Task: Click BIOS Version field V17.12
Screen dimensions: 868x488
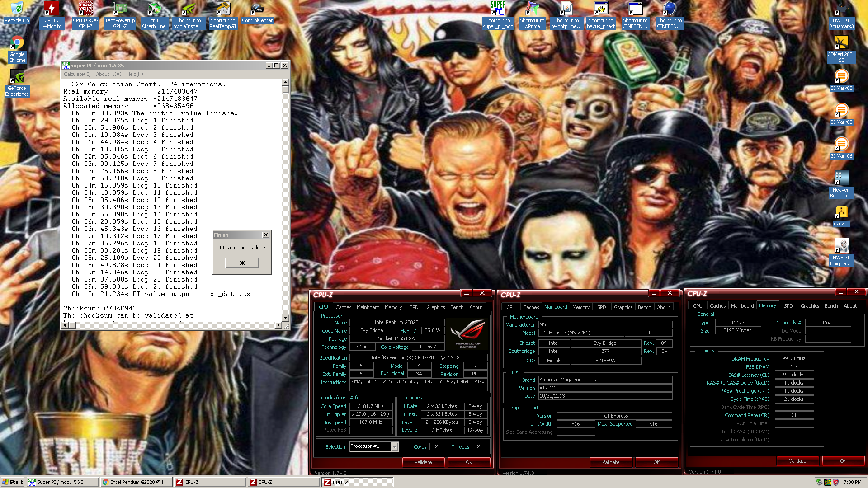Action: (x=605, y=388)
